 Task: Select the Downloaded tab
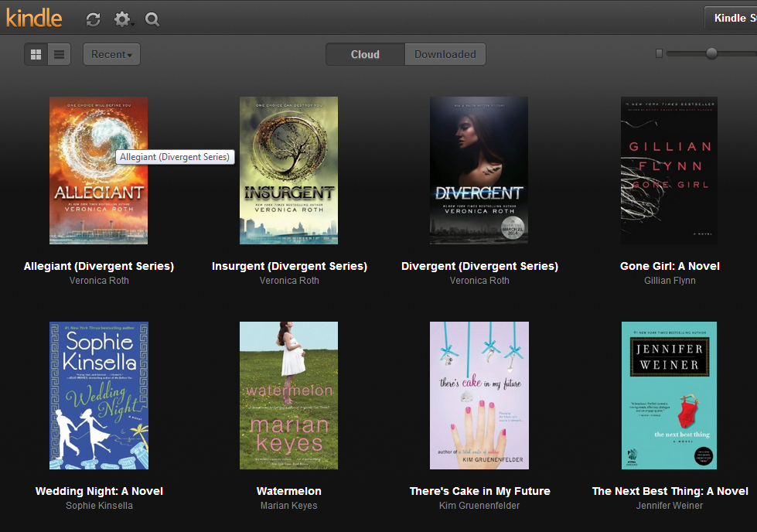tap(445, 54)
